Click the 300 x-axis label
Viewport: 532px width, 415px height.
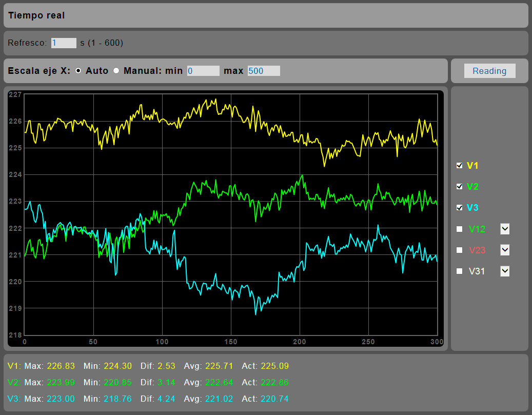437,342
